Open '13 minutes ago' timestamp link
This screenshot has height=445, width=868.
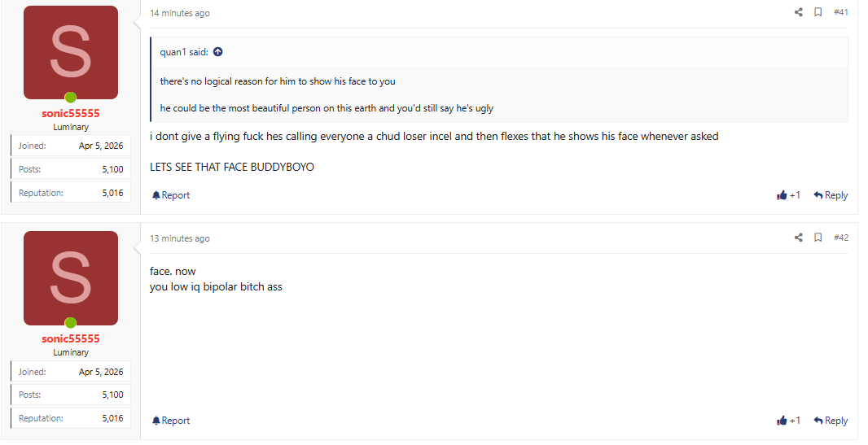pos(180,239)
